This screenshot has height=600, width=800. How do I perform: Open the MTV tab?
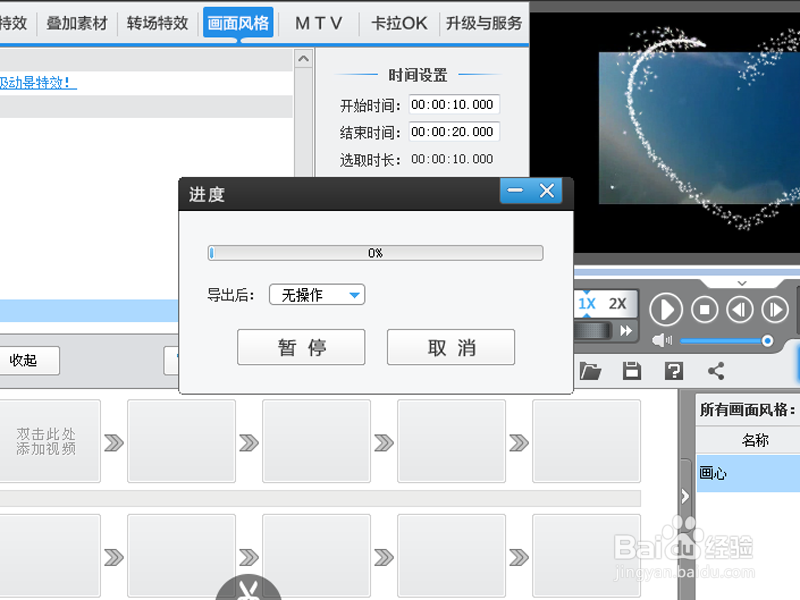click(319, 23)
